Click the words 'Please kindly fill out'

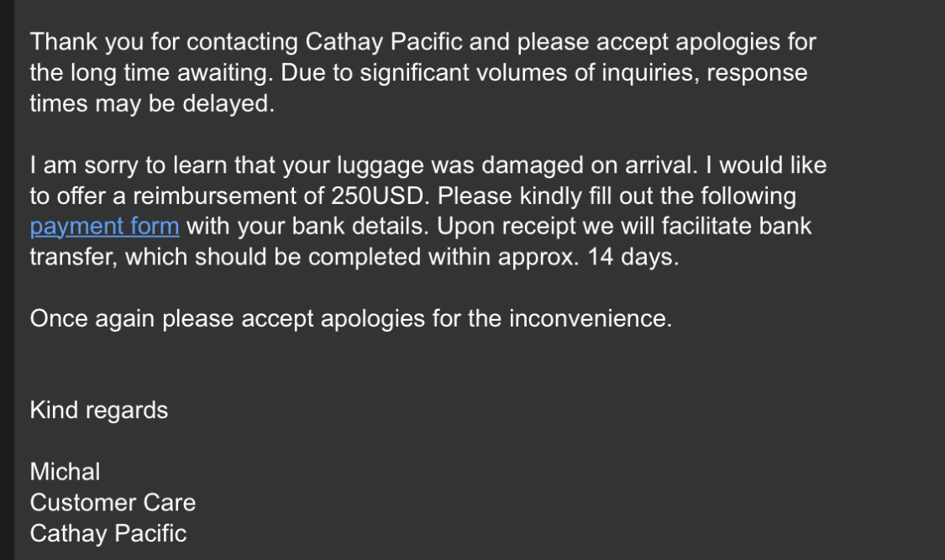[x=560, y=196]
